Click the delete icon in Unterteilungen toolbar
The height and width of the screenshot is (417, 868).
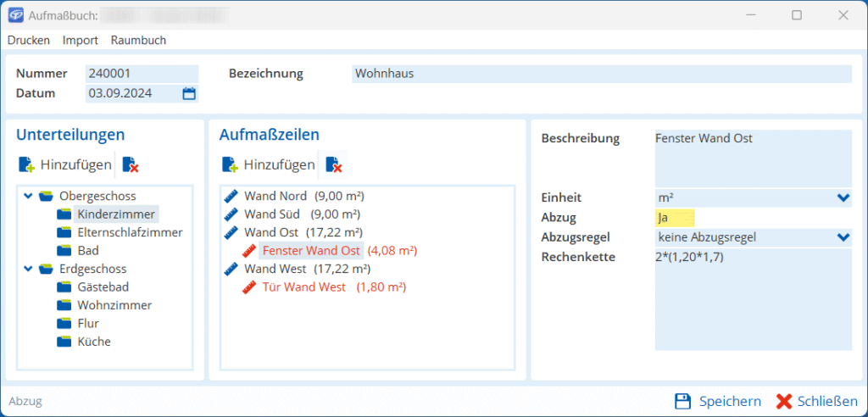(x=130, y=164)
